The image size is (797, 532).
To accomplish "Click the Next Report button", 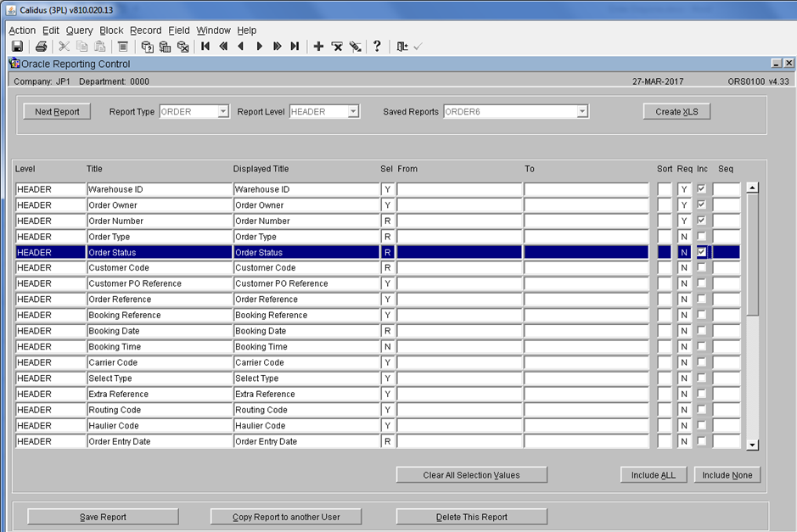I will 57,112.
